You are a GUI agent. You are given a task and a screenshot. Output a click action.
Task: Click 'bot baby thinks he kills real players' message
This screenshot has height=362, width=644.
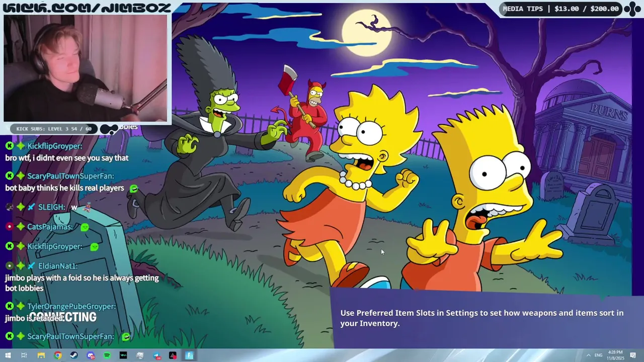point(64,188)
